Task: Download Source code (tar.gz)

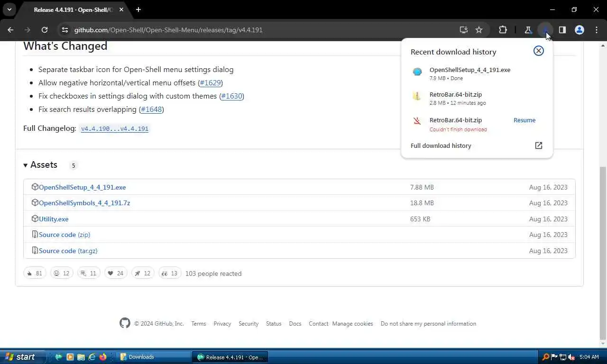Action: point(68,251)
